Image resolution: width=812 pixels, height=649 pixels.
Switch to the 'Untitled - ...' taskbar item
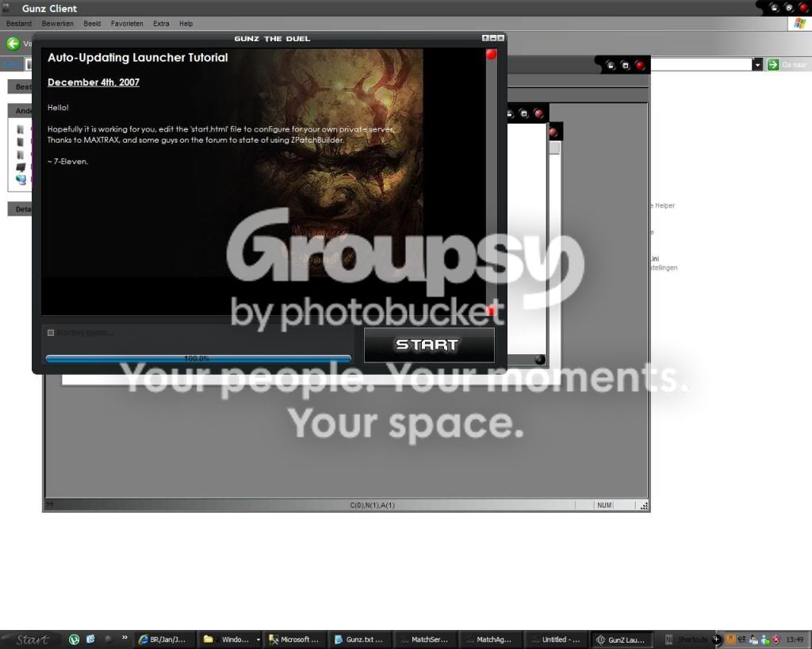556,639
